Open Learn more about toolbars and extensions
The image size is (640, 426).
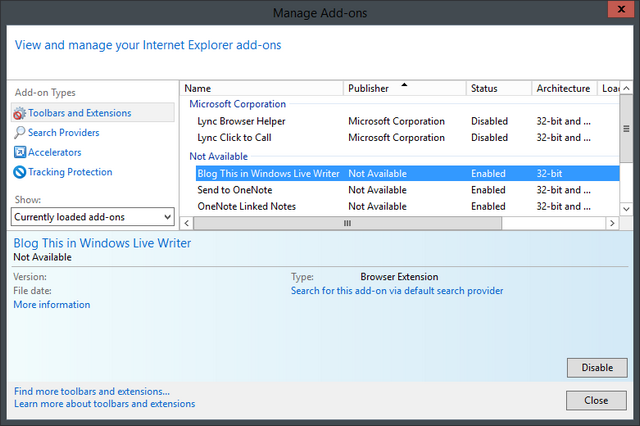pyautogui.click(x=104, y=404)
